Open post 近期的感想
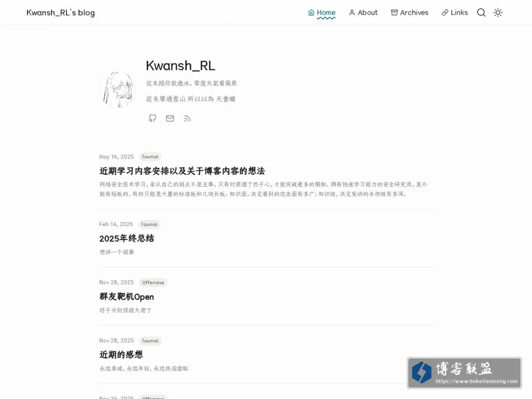The height and width of the screenshot is (399, 532). [121, 355]
